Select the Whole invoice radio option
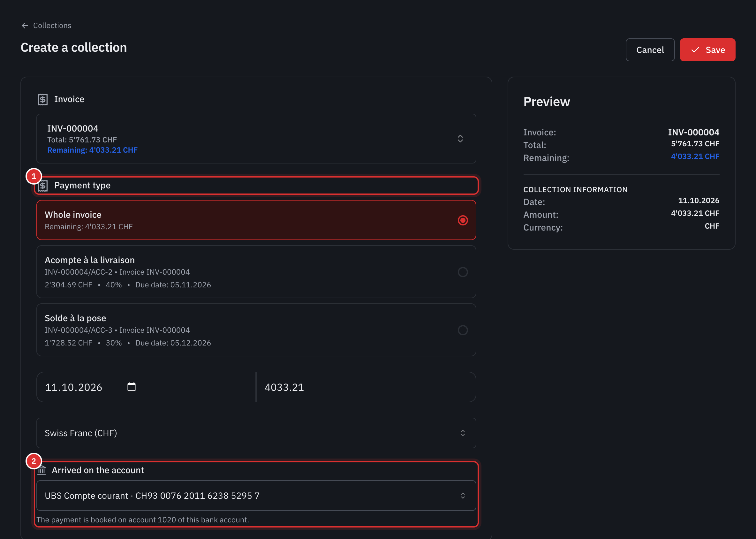Viewport: 756px width, 539px height. pos(463,220)
